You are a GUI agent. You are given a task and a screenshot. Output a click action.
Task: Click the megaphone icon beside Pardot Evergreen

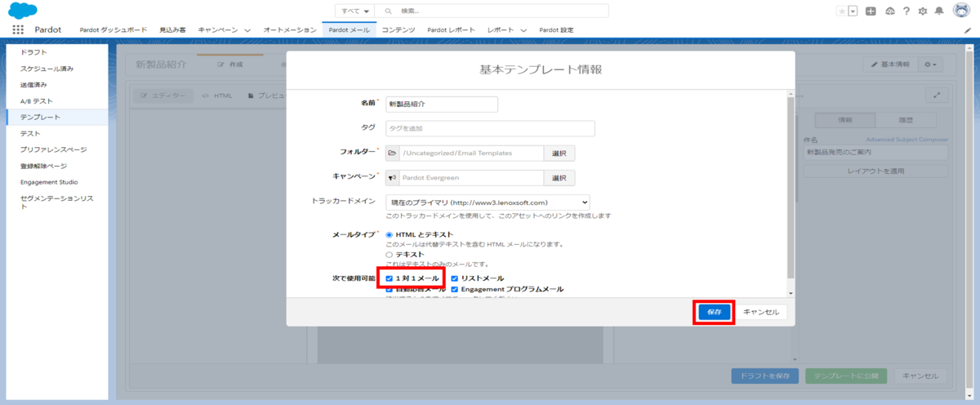[392, 178]
